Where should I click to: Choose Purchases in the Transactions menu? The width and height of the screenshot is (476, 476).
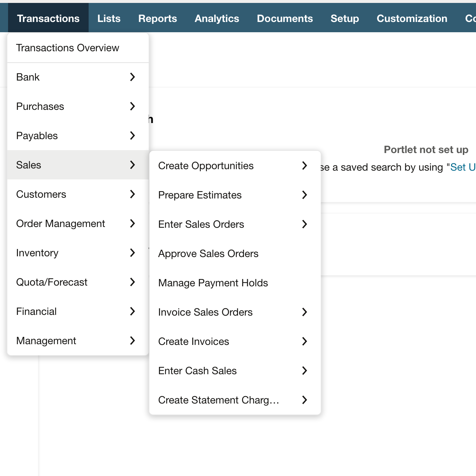coord(78,106)
